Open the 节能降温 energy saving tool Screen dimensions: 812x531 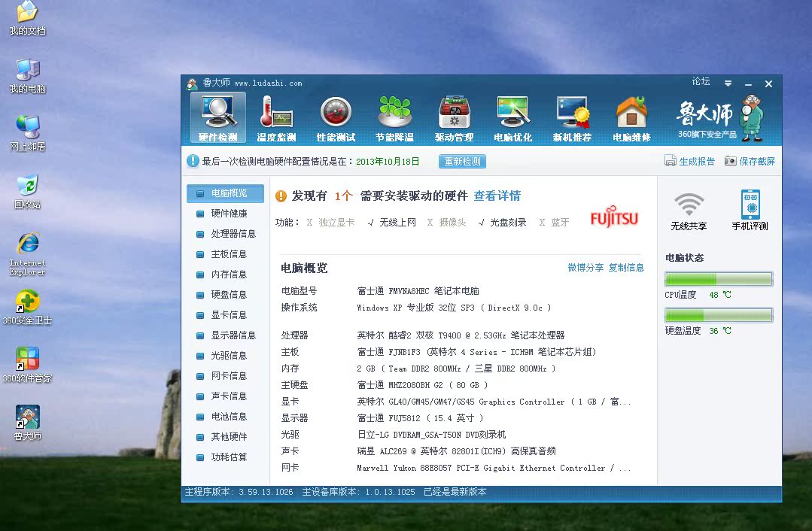(x=394, y=119)
